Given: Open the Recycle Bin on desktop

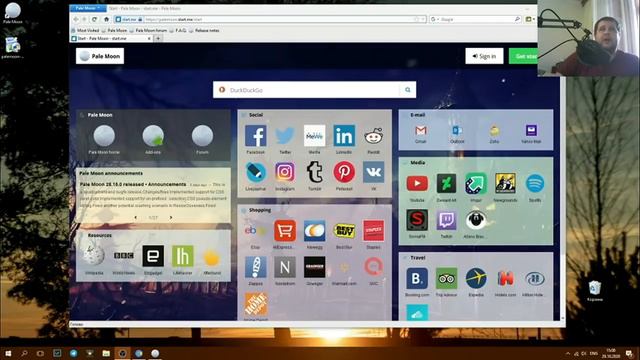Looking at the screenshot, I should click(595, 290).
